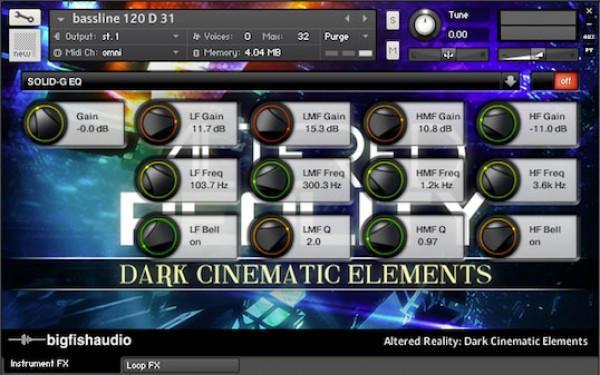Click the 'new' instrument thumbnail box

point(24,45)
